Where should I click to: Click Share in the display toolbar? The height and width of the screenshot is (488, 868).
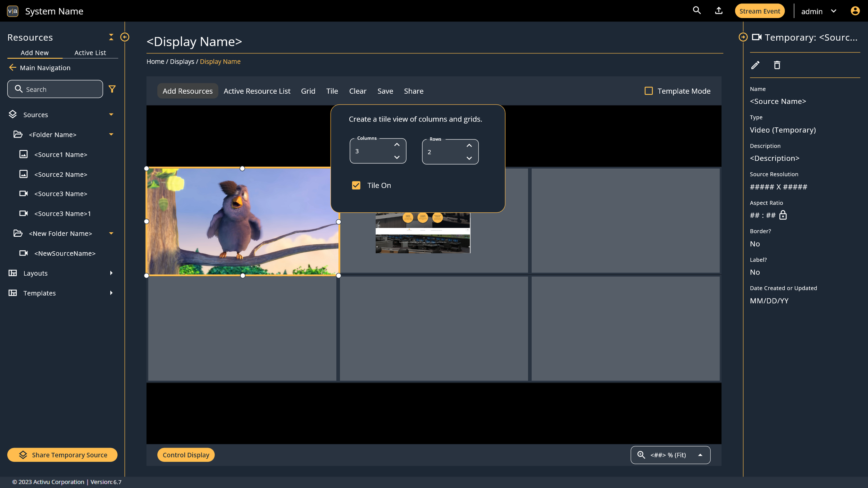click(414, 91)
